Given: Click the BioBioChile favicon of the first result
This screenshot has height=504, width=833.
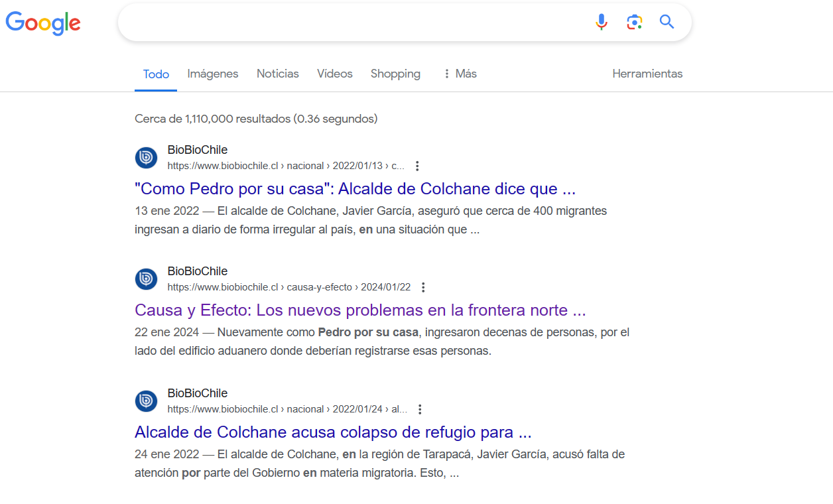Looking at the screenshot, I should tap(146, 158).
